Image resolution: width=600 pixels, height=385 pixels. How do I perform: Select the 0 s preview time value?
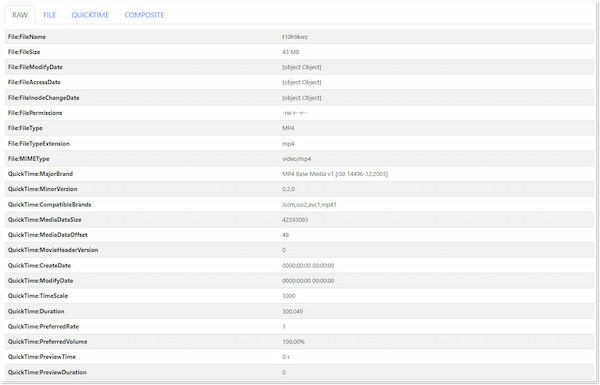click(x=286, y=357)
